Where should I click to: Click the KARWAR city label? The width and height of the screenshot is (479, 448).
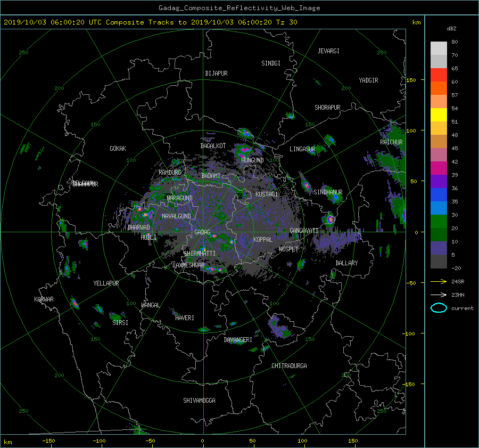click(44, 299)
